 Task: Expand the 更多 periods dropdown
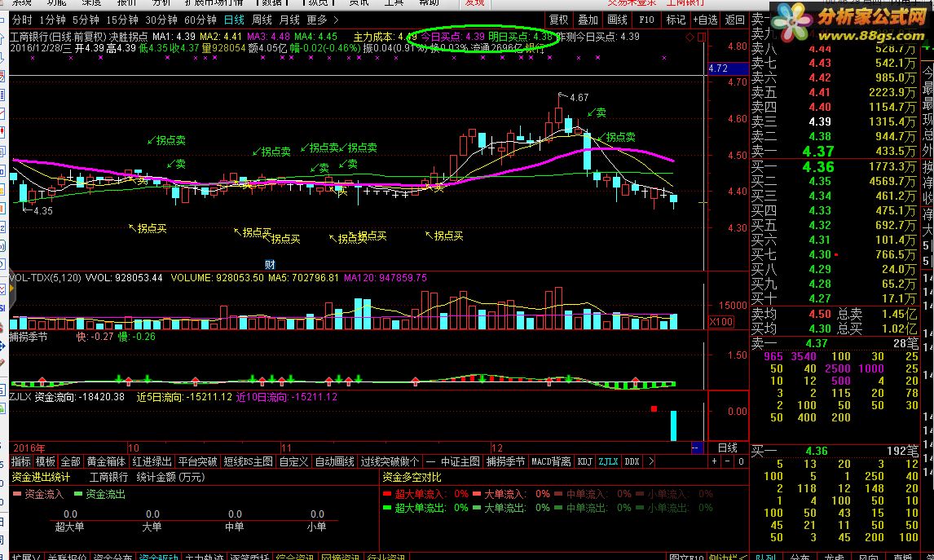pyautogui.click(x=322, y=20)
